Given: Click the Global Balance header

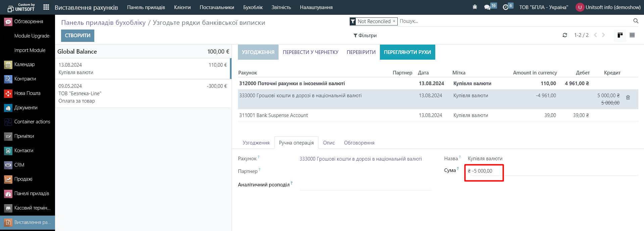Looking at the screenshot, I should click(143, 52).
